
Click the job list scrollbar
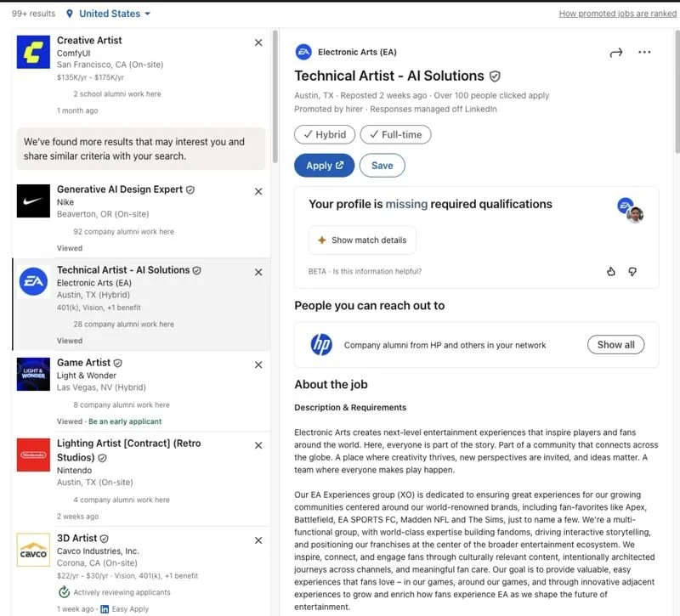pyautogui.click(x=275, y=96)
